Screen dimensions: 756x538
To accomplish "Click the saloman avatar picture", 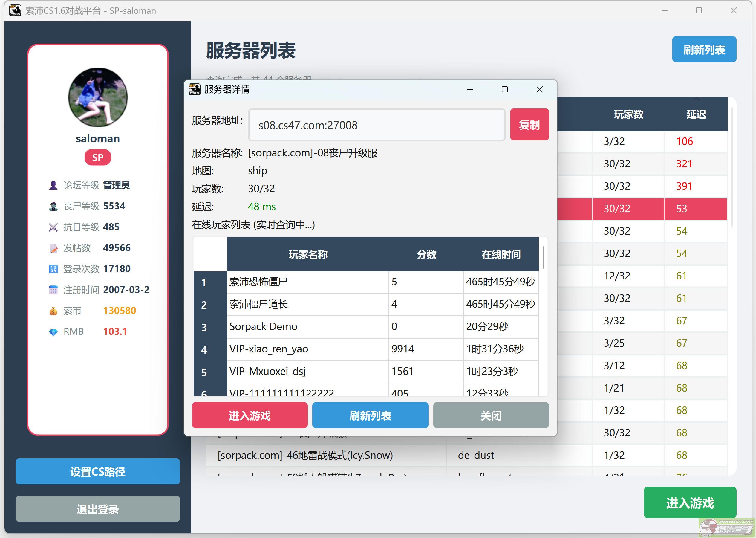I will [x=98, y=97].
